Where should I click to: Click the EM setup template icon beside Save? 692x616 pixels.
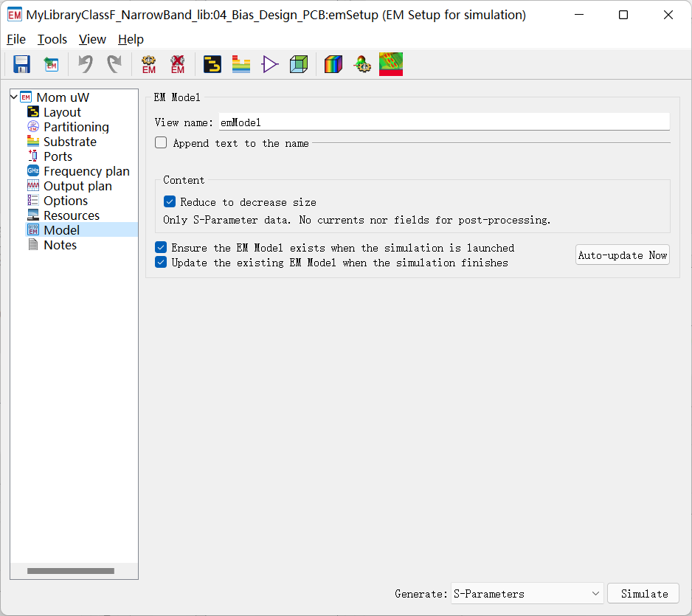tap(51, 64)
